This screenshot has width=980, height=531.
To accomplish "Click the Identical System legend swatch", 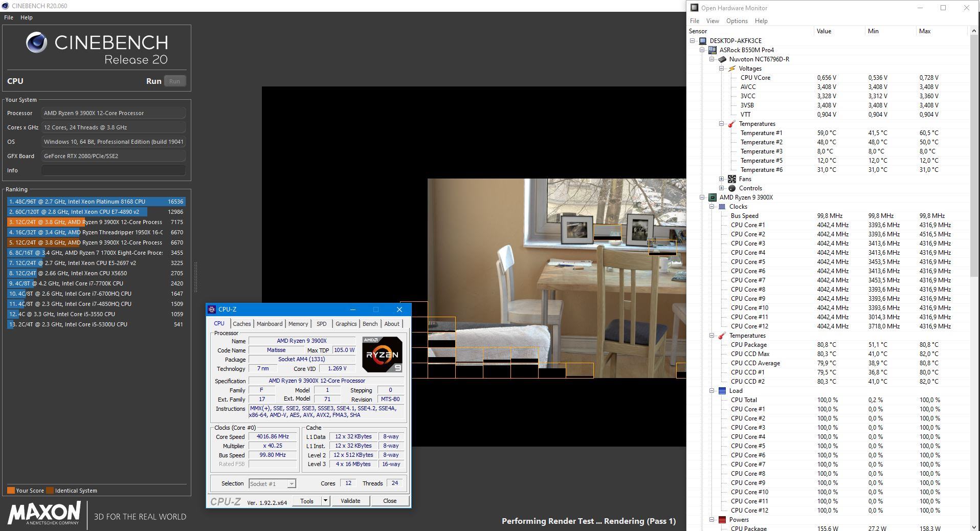I will 50,491.
